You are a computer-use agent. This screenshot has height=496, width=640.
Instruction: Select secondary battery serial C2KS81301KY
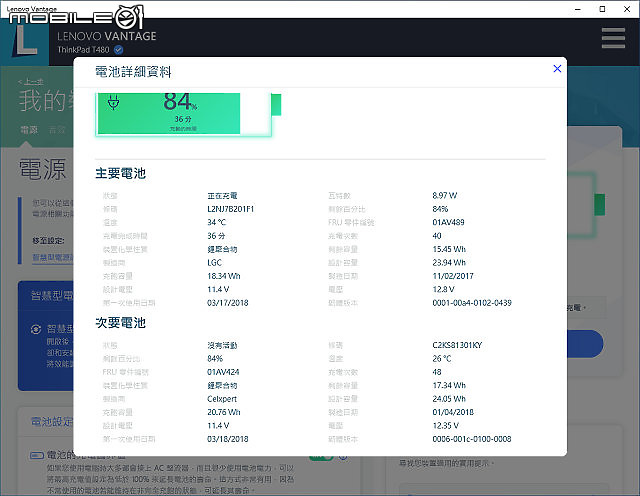pos(457,345)
